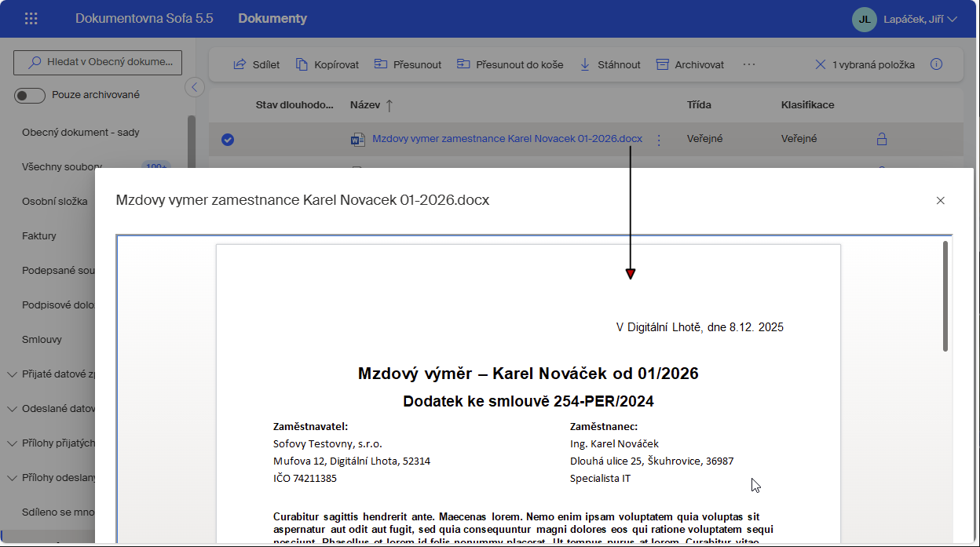Viewport: 980px width, 547px height.
Task: Click the preview dialog vertical scrollbar
Action: click(945, 296)
